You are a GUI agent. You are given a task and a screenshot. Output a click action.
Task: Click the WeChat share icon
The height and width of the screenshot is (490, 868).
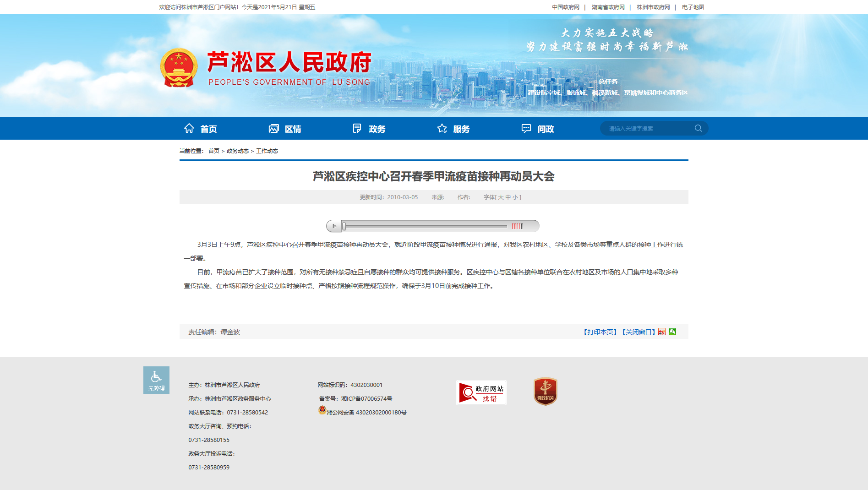pyautogui.click(x=672, y=332)
